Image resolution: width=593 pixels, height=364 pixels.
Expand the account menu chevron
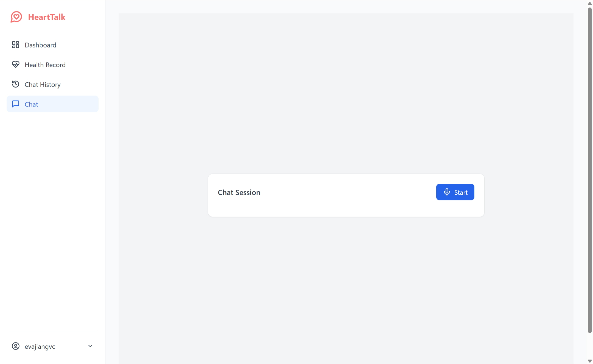pyautogui.click(x=90, y=346)
